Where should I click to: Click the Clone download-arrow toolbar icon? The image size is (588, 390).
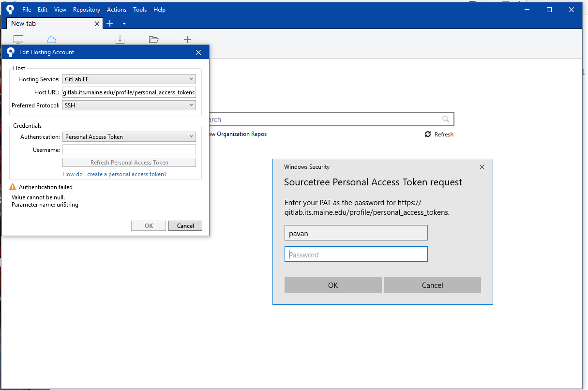120,40
